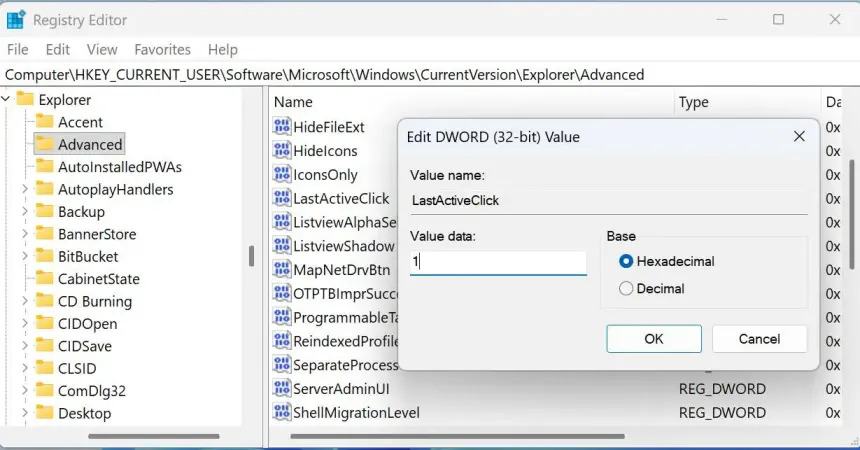Select the Accent folder icon
Viewport: 860px width, 450px height.
coord(44,122)
